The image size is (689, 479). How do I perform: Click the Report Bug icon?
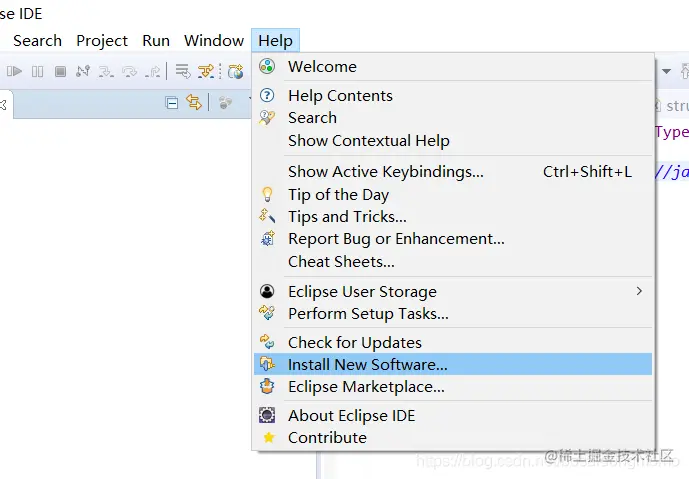[x=268, y=238]
